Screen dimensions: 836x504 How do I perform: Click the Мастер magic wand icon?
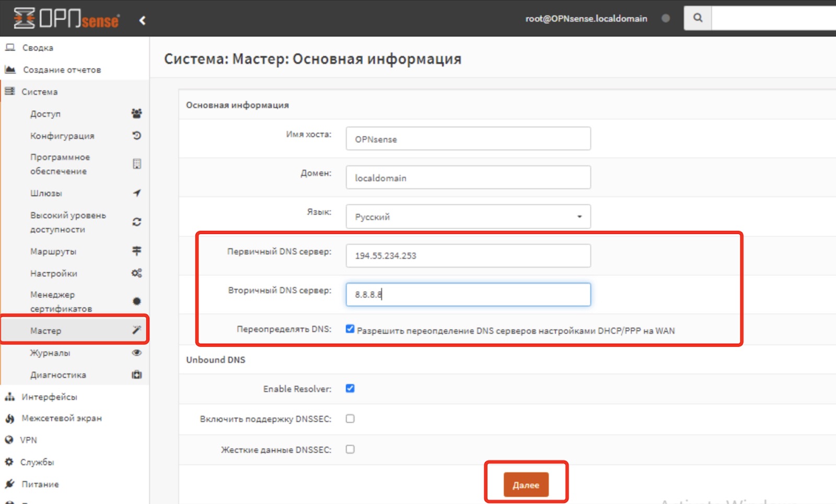coord(136,330)
